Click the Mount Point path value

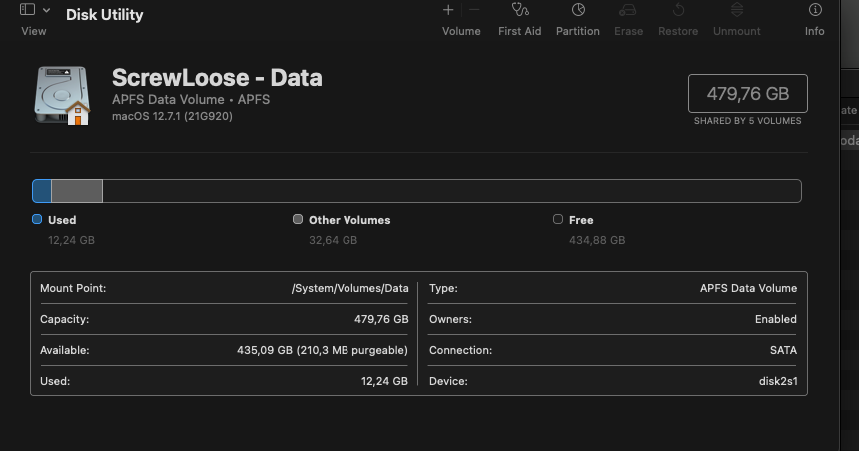coord(350,288)
